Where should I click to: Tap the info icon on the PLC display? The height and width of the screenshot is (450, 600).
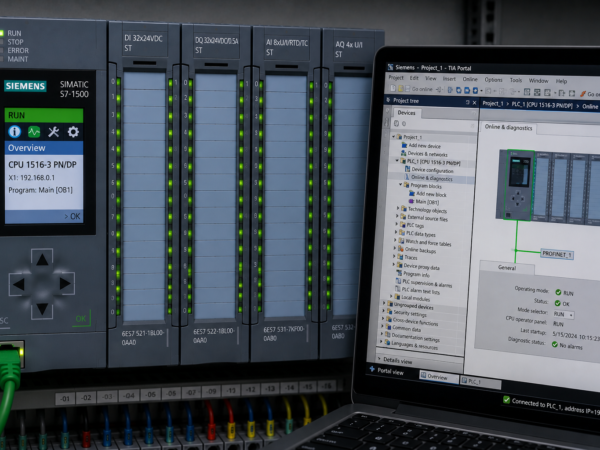[15, 132]
